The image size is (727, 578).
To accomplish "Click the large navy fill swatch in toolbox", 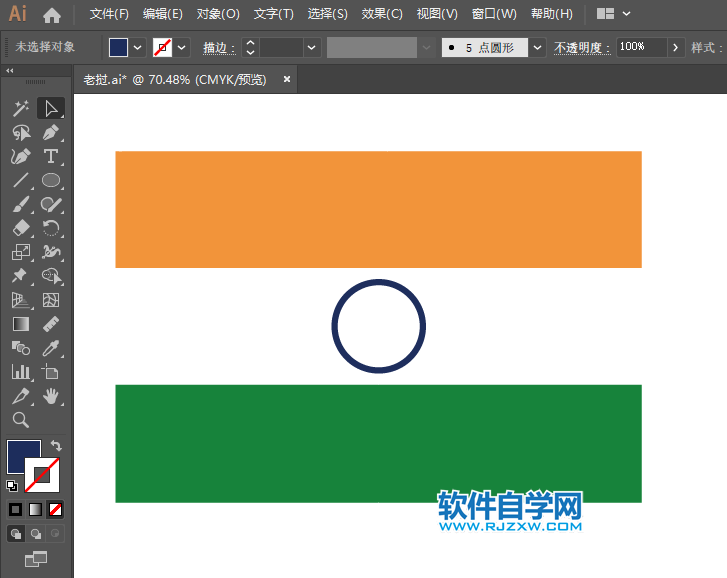I will click(24, 457).
